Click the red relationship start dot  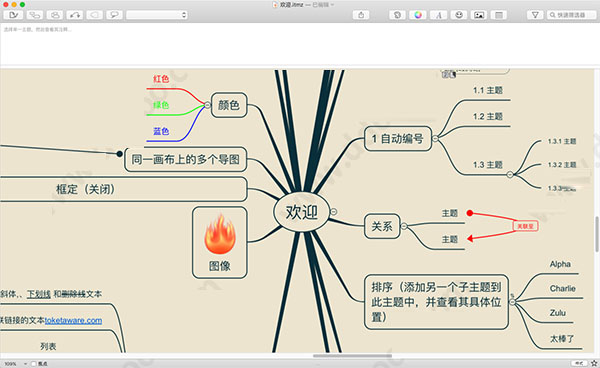coord(470,213)
